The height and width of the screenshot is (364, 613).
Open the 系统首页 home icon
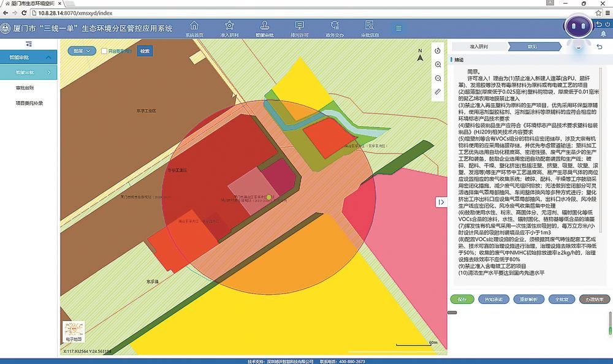[x=194, y=27]
